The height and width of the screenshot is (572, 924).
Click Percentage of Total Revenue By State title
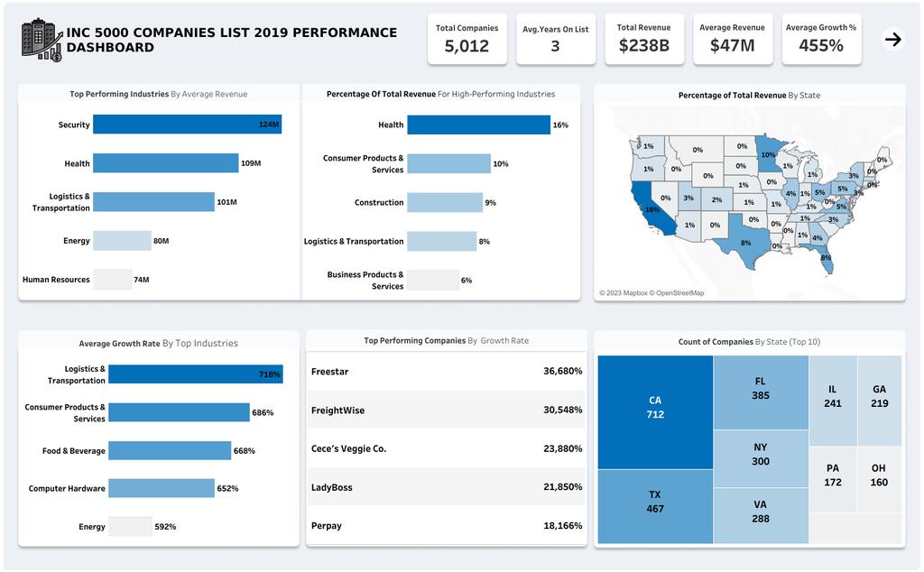click(749, 95)
